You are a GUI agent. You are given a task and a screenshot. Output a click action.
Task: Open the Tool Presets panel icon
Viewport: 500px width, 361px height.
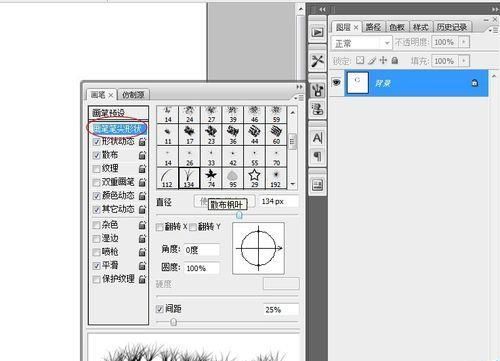click(x=317, y=61)
